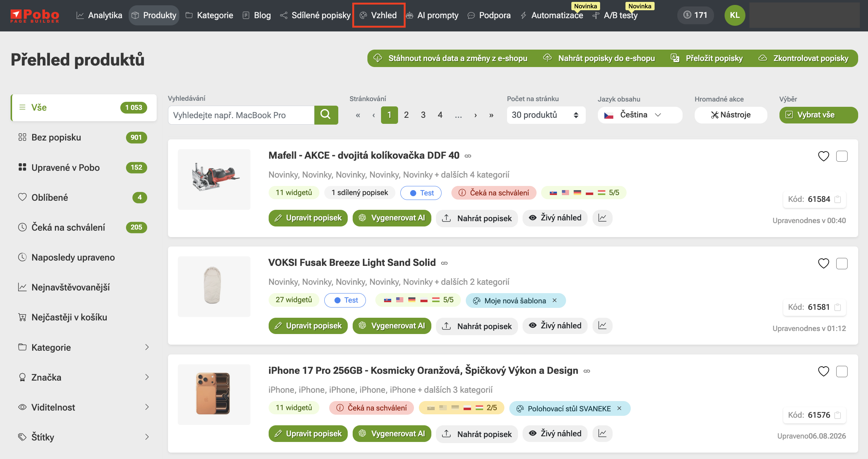Image resolution: width=868 pixels, height=459 pixels.
Task: Go to page 3 in pagination
Action: coord(423,115)
